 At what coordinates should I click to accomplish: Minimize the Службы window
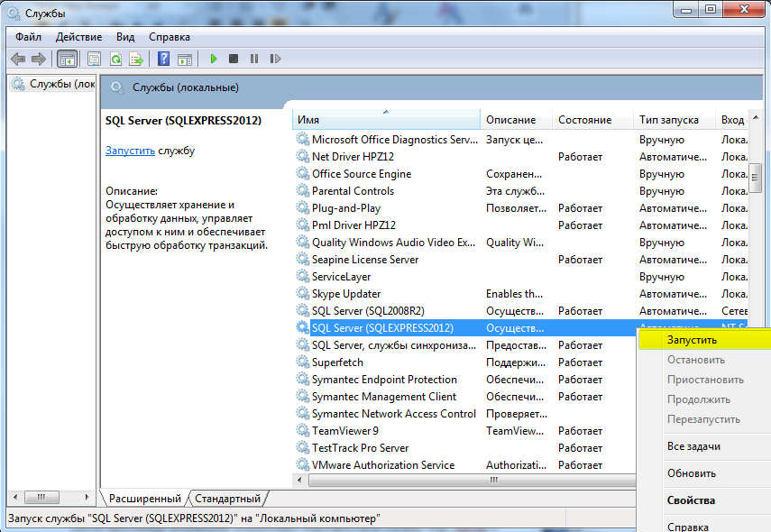(687, 9)
